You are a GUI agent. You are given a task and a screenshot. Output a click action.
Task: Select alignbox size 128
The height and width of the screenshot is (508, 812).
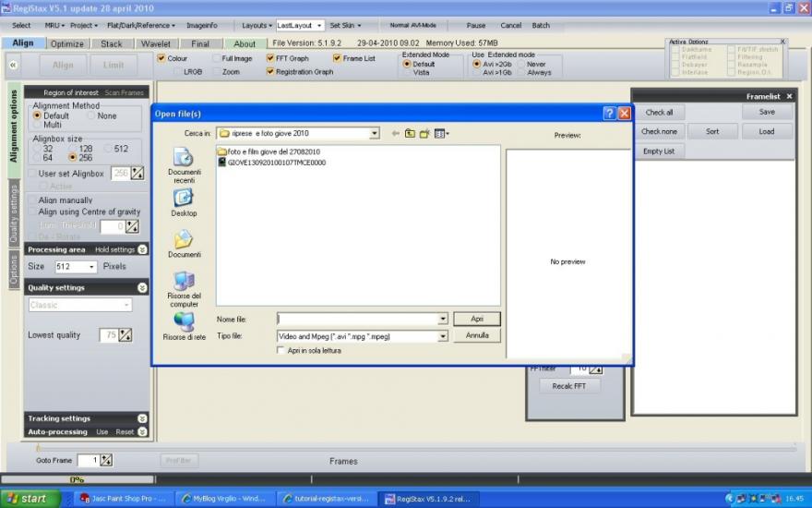(73, 149)
